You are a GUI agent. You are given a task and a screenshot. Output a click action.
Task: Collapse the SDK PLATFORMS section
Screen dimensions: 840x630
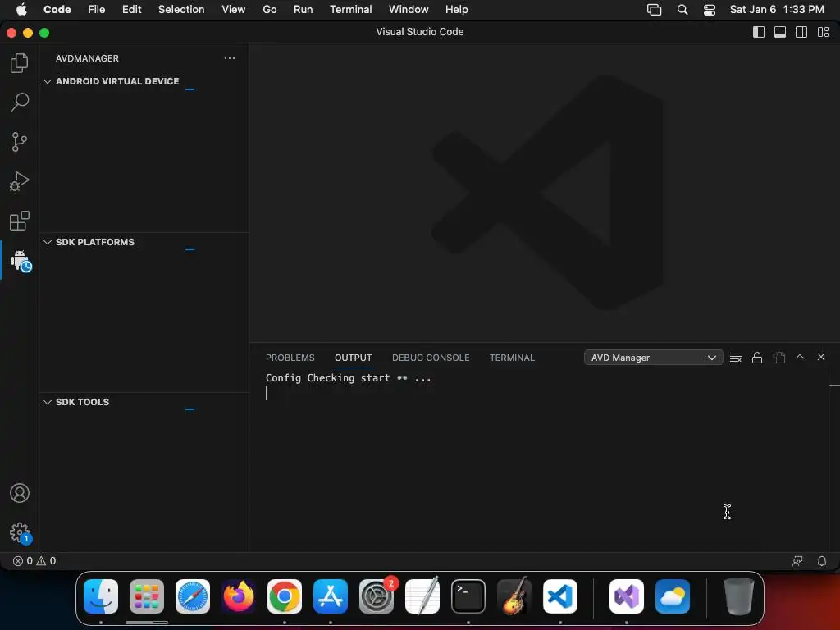(x=48, y=242)
